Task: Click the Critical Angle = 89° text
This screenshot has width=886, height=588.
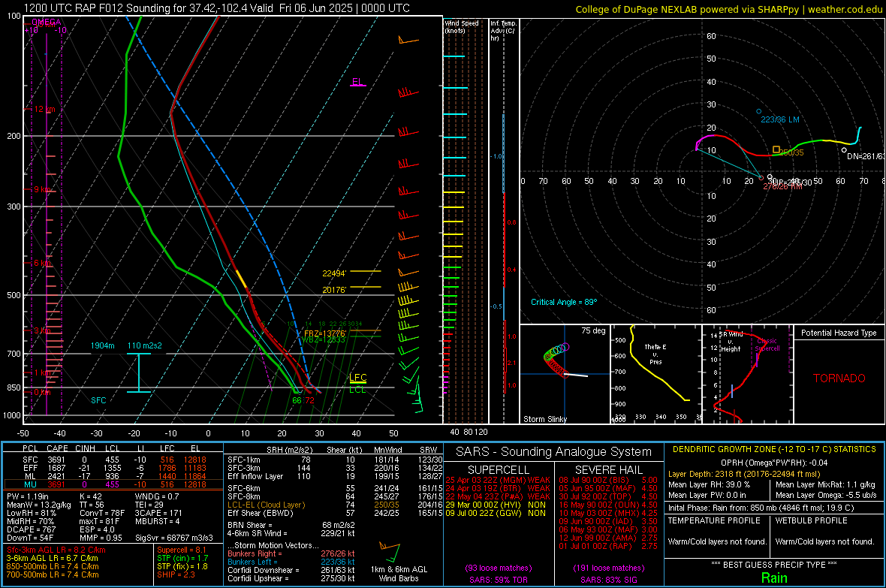Action: pos(564,302)
